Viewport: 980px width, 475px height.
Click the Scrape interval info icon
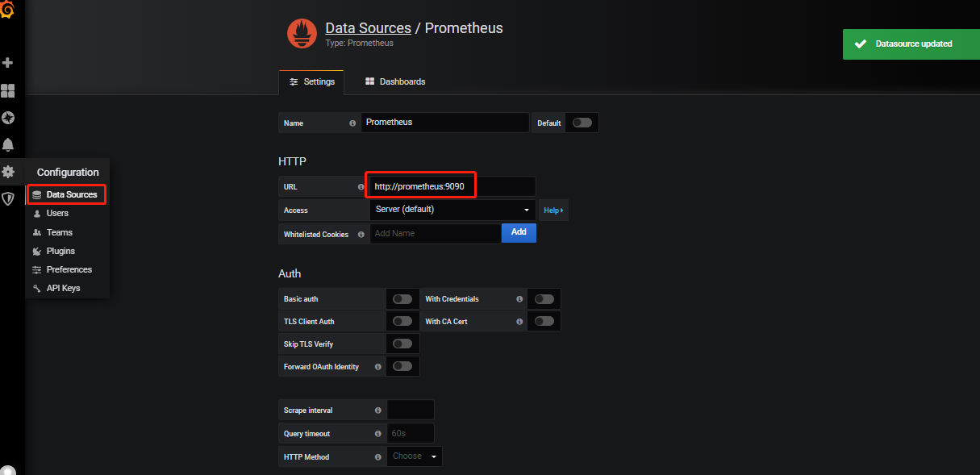point(378,410)
